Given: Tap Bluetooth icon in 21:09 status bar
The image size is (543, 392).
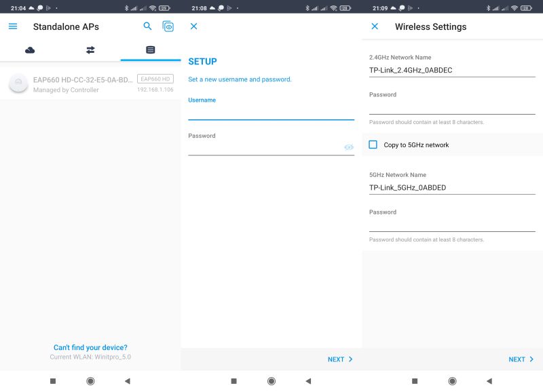Looking at the screenshot, I should [x=488, y=8].
